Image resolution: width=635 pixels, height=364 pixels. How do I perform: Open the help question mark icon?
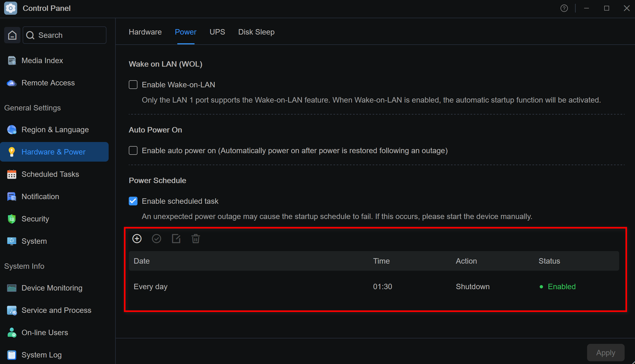click(564, 8)
